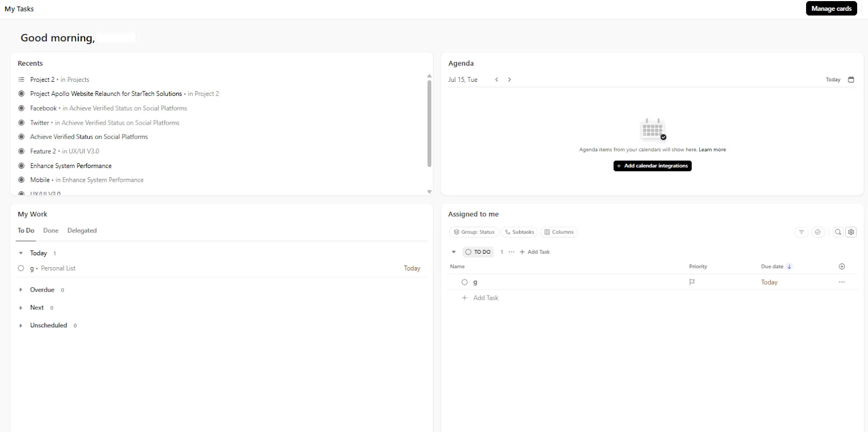Go to previous day in Agenda
Screen dimensions: 868x432
[x=496, y=80]
